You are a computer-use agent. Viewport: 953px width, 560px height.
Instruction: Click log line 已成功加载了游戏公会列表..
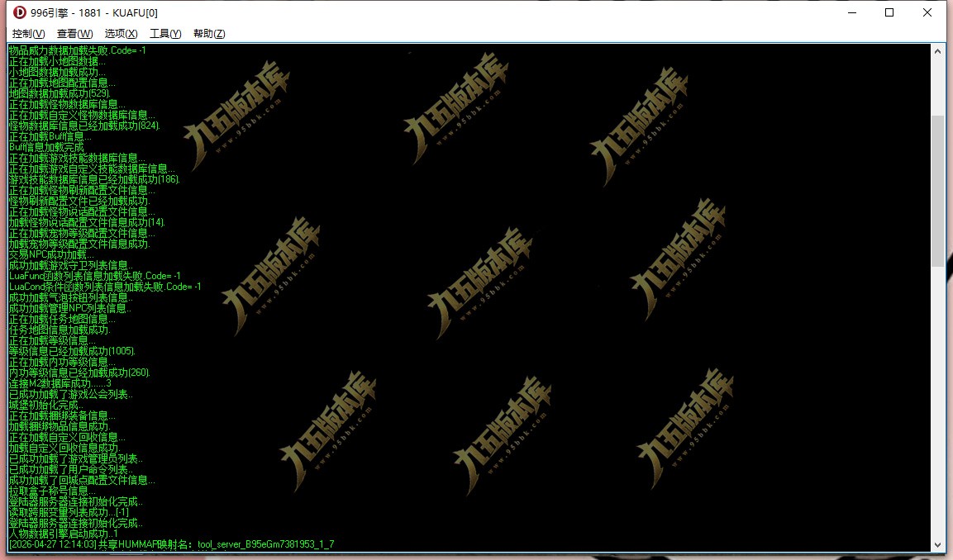[70, 394]
